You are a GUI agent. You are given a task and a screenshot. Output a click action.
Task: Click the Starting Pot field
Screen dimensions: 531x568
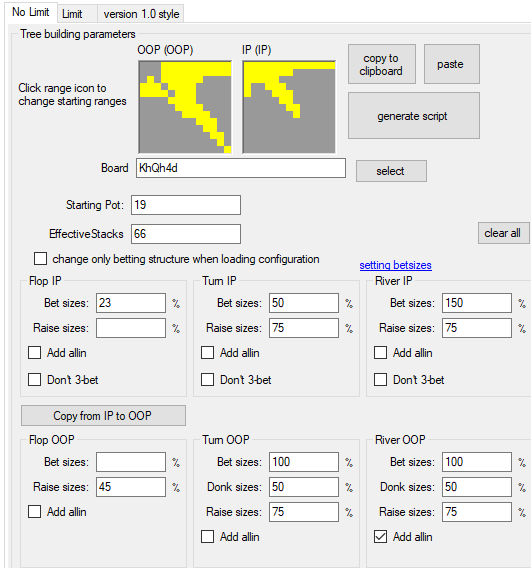[186, 205]
